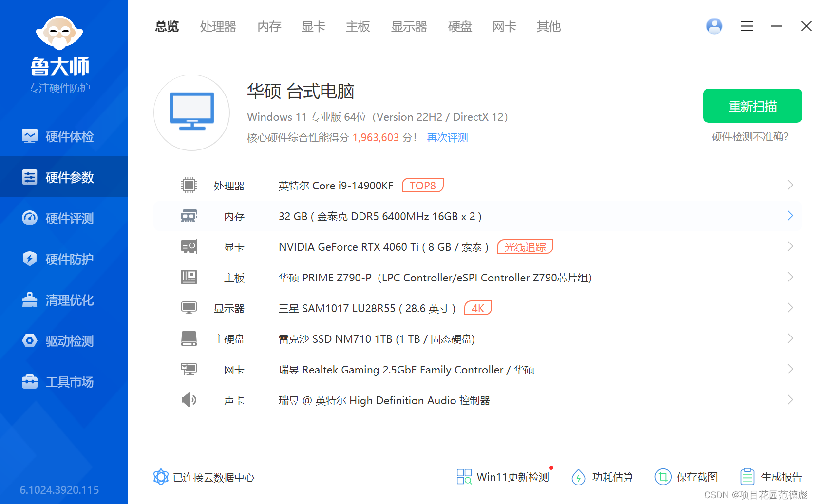The image size is (815, 504).
Task: Click the motherboard icon
Action: point(189,277)
